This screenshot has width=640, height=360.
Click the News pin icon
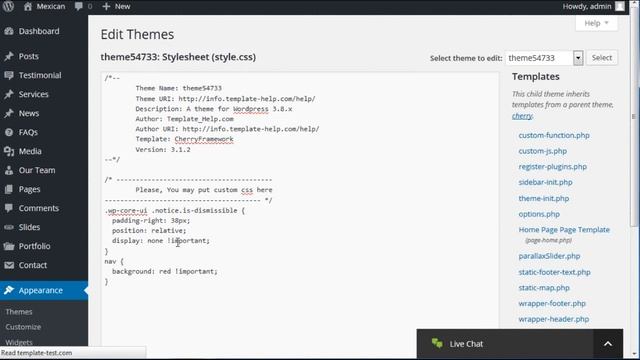9,113
